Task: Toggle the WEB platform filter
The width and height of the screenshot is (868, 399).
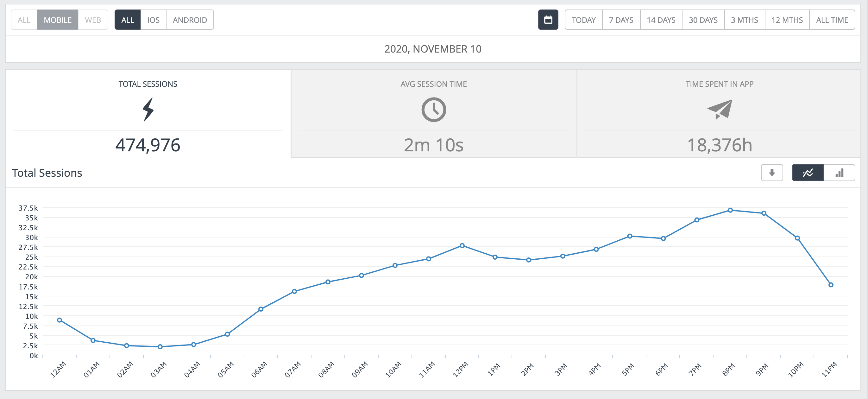Action: pos(93,20)
